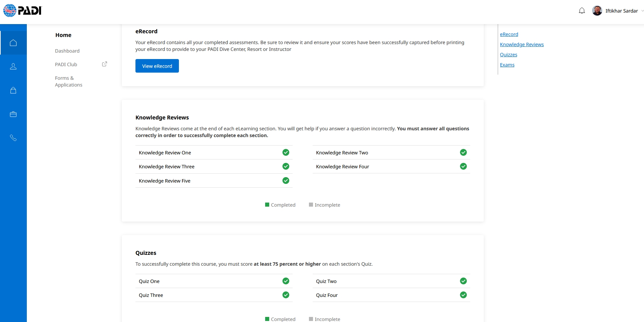Click Knowledge Review Three completed checkmark
The image size is (644, 322).
(x=286, y=166)
